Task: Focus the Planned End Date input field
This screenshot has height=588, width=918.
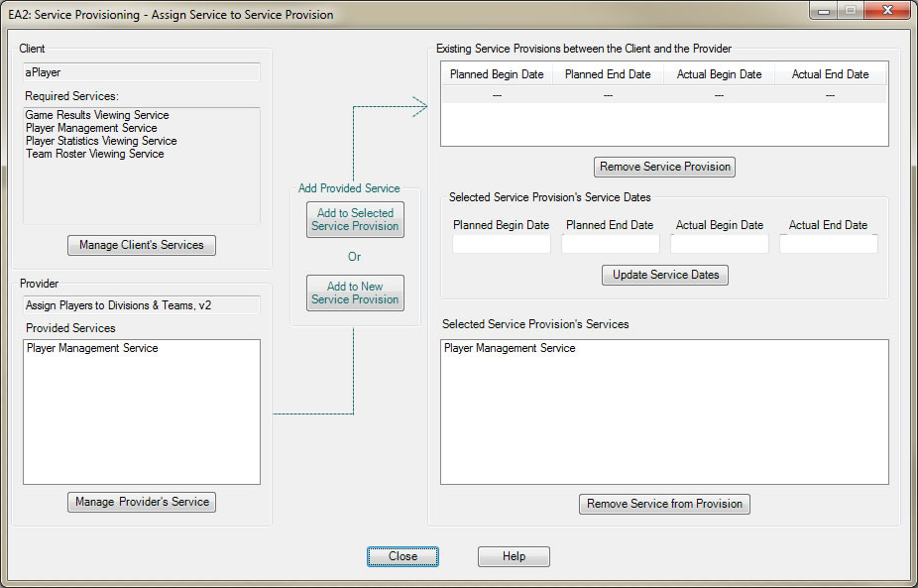Action: pyautogui.click(x=610, y=244)
